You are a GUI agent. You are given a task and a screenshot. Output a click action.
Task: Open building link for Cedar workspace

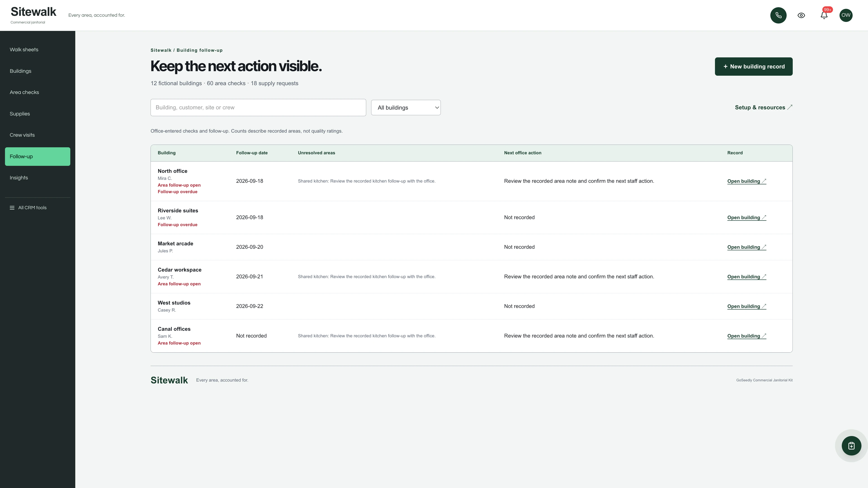tap(747, 277)
